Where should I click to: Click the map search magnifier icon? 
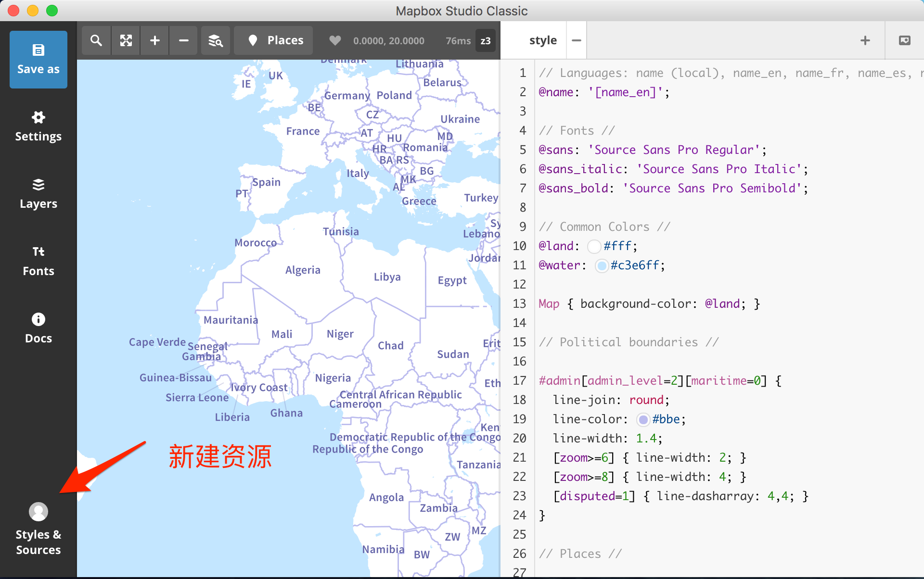(x=96, y=40)
